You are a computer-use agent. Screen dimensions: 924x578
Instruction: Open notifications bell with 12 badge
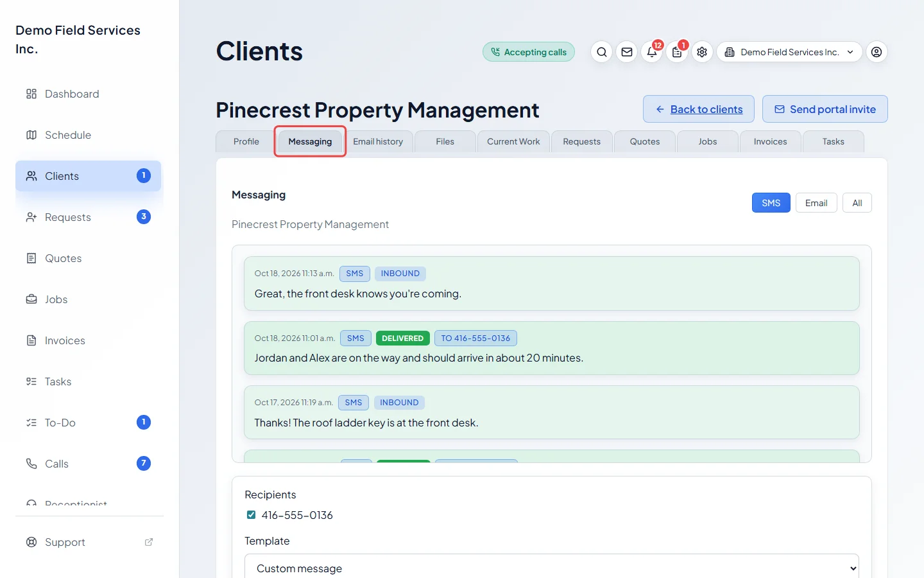(652, 52)
